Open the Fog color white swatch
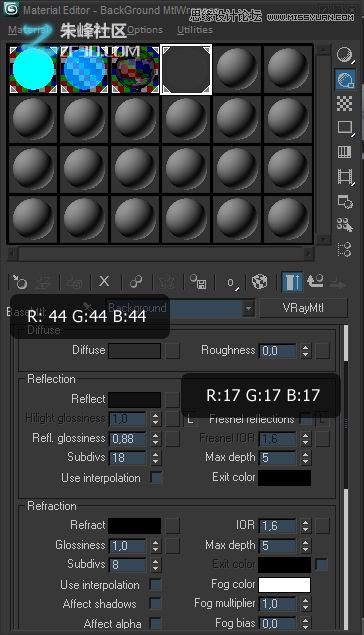 click(x=285, y=585)
